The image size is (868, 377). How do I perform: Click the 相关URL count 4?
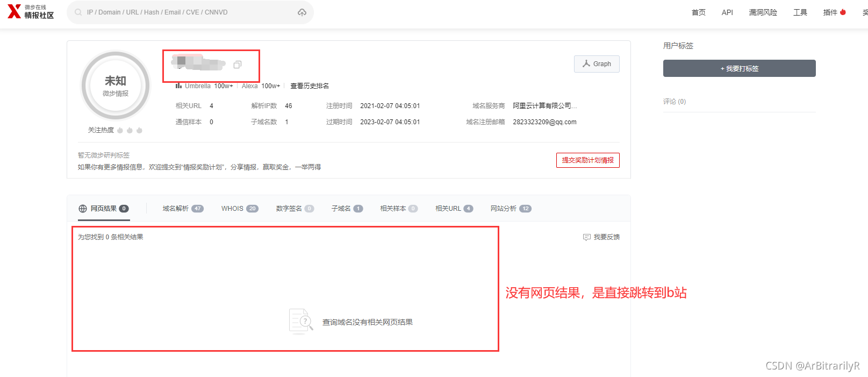click(212, 106)
